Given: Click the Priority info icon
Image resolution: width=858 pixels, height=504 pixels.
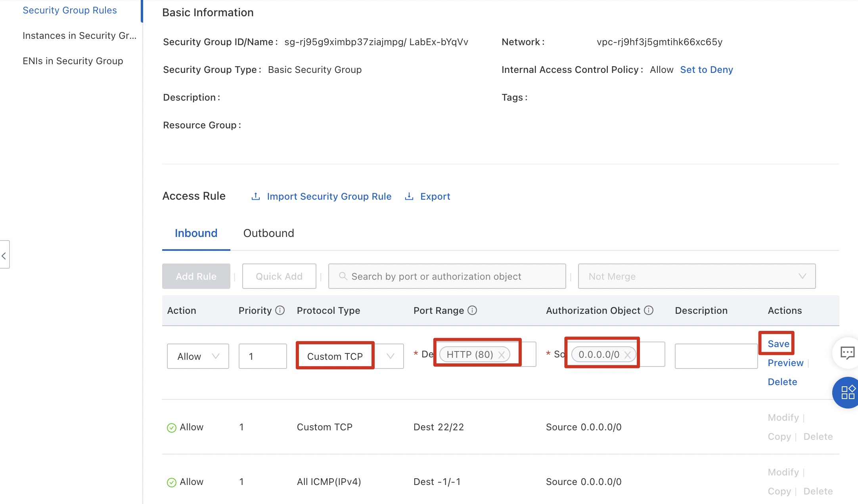Looking at the screenshot, I should [280, 310].
